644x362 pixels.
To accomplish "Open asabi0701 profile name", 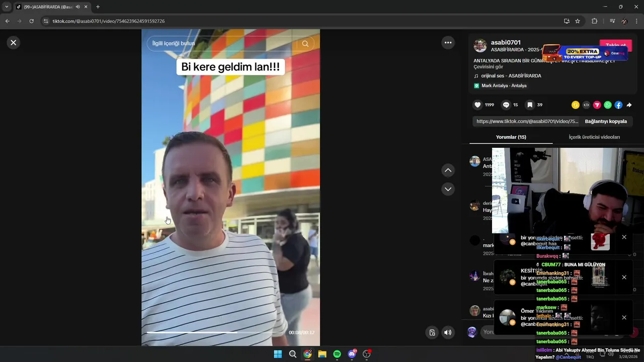I will pyautogui.click(x=506, y=42).
